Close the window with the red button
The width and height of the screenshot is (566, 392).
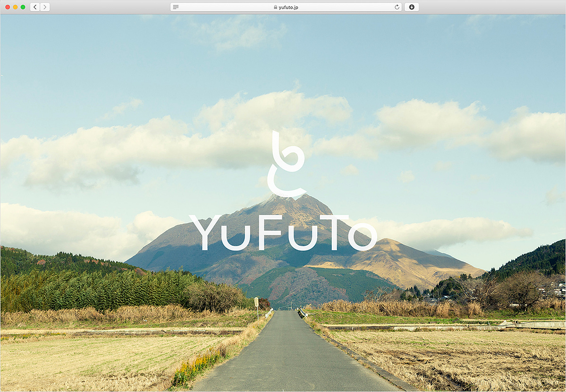[8, 7]
